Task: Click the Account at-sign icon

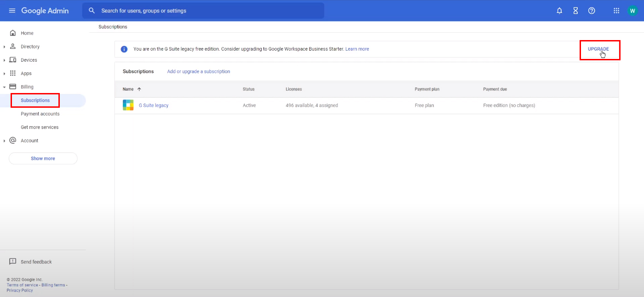Action: pyautogui.click(x=13, y=140)
